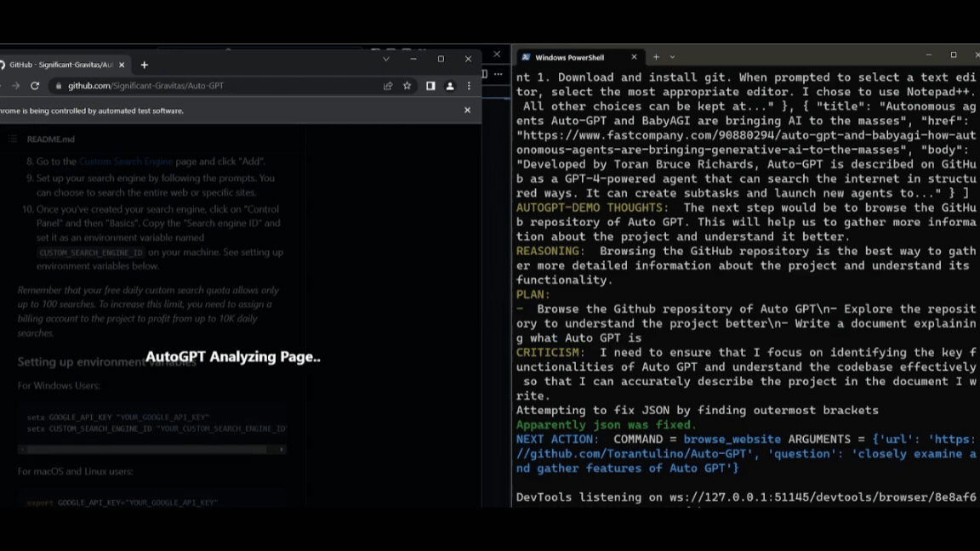980x551 pixels.
Task: Click the setx GOOGLE_API_KEY code line
Action: pyautogui.click(x=118, y=417)
